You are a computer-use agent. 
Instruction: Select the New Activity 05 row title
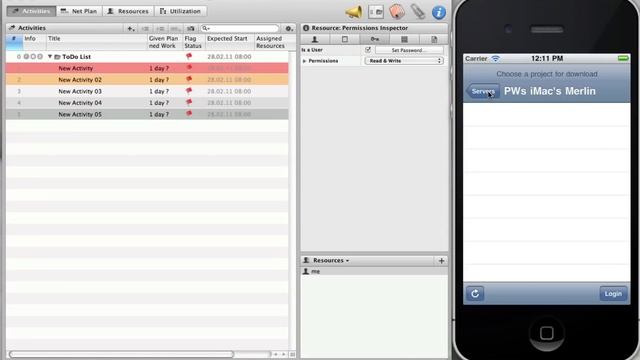pos(80,114)
